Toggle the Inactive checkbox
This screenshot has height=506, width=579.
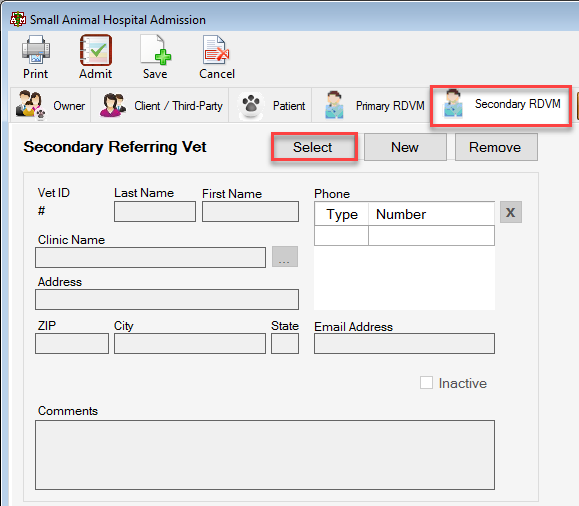[426, 383]
